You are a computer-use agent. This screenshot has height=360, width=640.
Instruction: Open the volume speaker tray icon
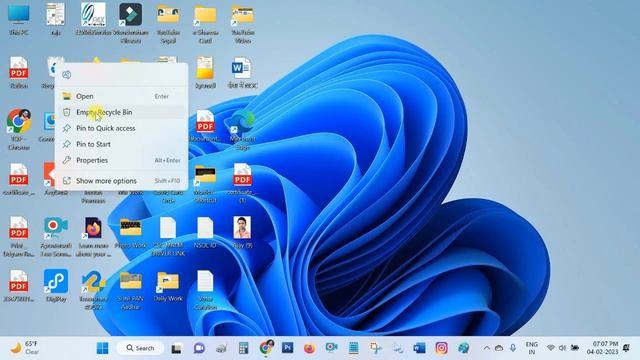(562, 348)
